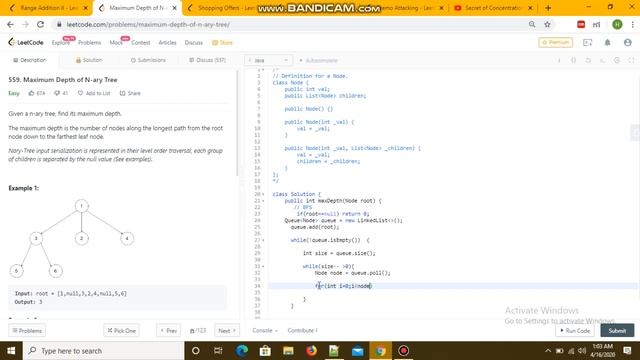
Task: Show hidden system tray icons
Action: coord(548,351)
